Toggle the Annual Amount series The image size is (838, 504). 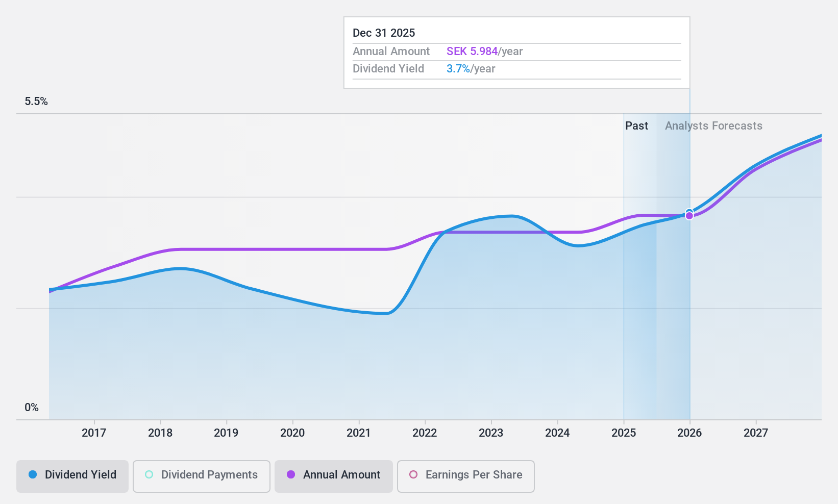click(334, 476)
